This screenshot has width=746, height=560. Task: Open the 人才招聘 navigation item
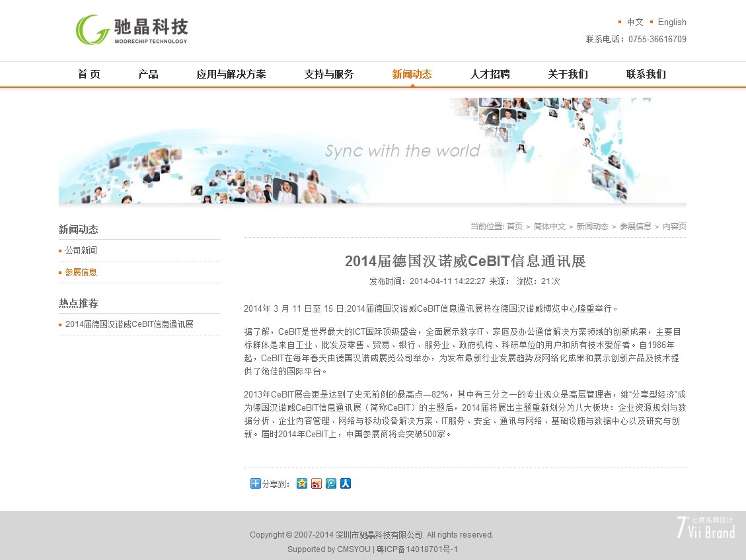pos(490,74)
